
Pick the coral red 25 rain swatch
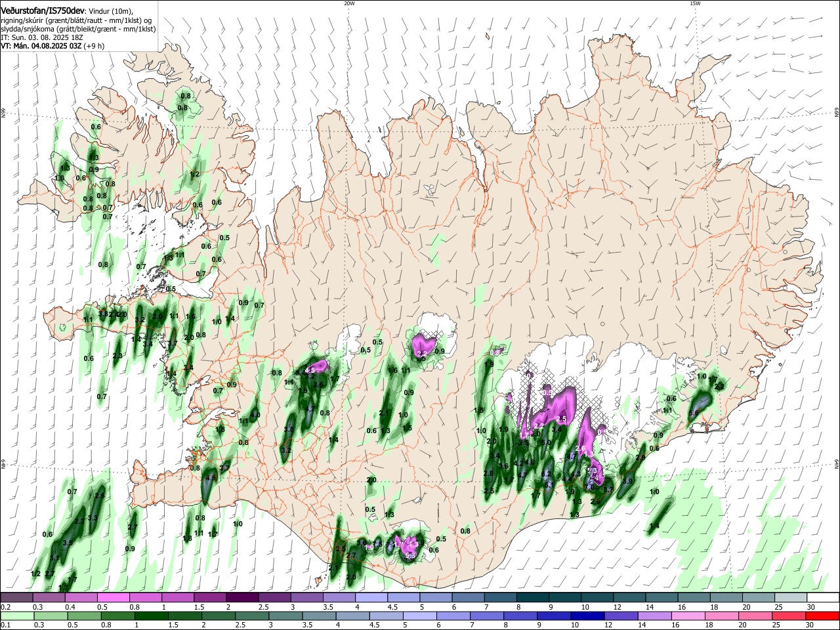click(789, 616)
